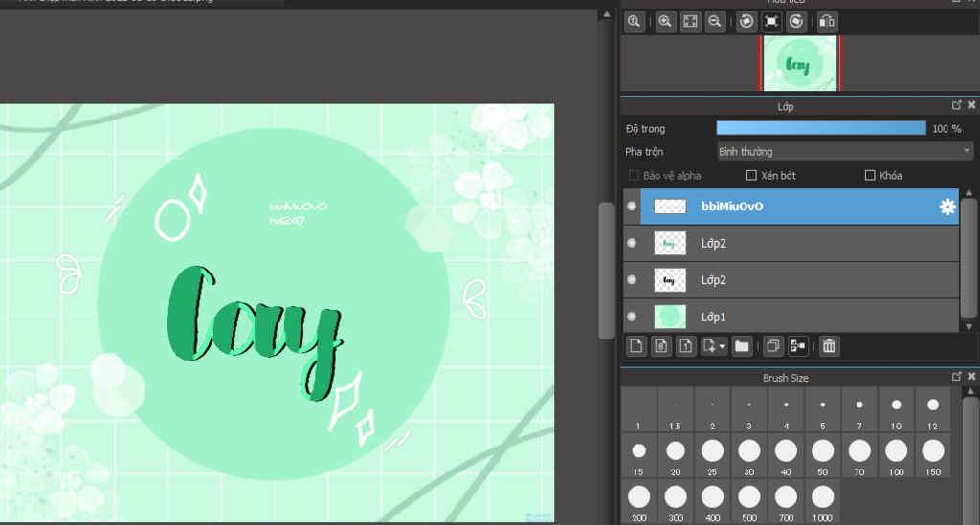Choose brush size 1
This screenshot has width=980, height=525.
[x=638, y=409]
